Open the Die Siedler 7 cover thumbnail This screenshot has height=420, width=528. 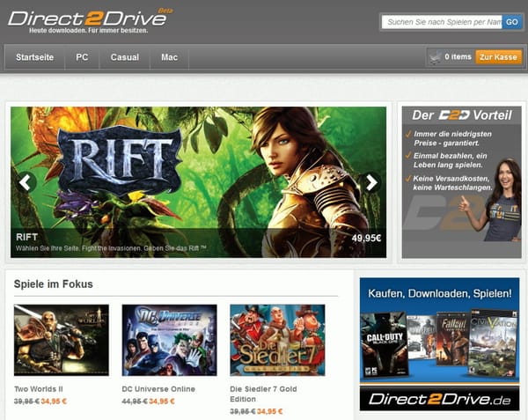[x=277, y=340]
